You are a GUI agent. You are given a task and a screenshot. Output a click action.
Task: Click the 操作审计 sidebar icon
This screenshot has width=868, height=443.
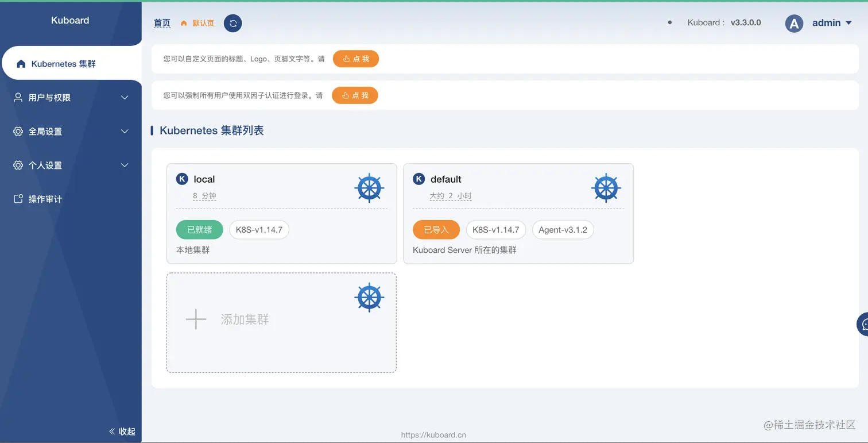(18, 199)
